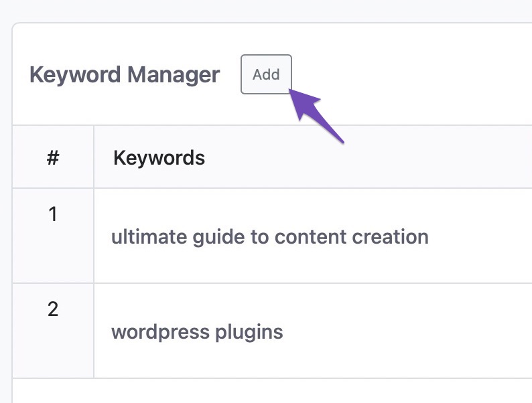Screen dimensions: 532x403
Task: Click the Add button
Action: click(266, 74)
